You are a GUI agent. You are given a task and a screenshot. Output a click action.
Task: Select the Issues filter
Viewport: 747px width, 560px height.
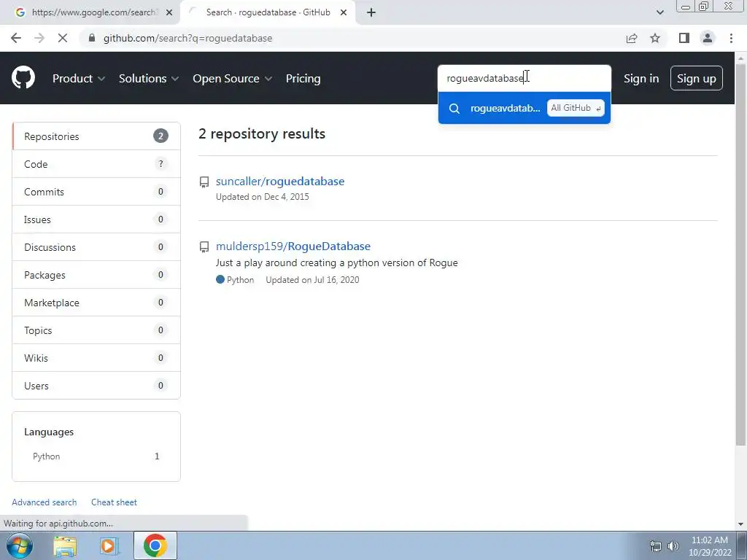(96, 219)
